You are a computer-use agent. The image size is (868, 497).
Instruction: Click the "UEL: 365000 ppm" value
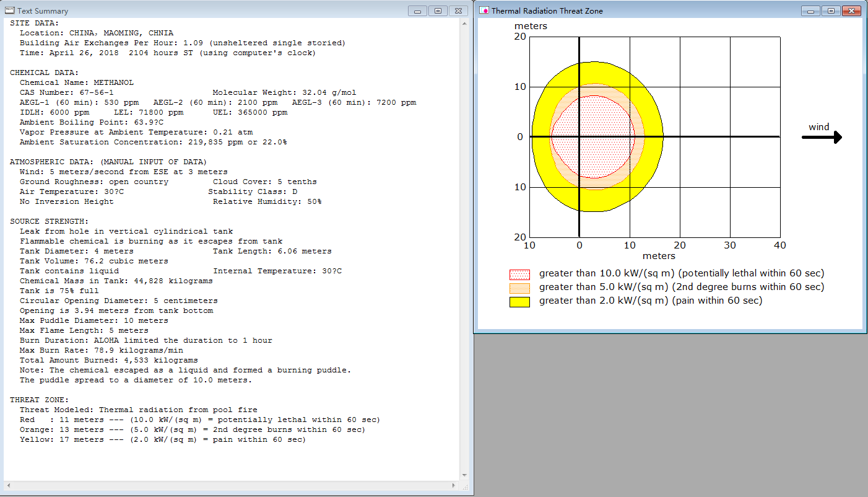(250, 112)
